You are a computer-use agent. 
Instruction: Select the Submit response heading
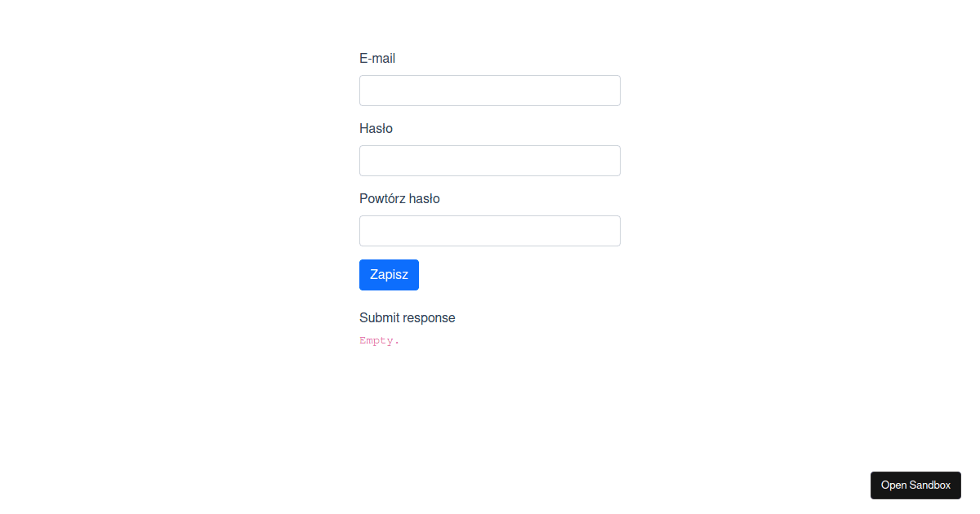click(408, 318)
